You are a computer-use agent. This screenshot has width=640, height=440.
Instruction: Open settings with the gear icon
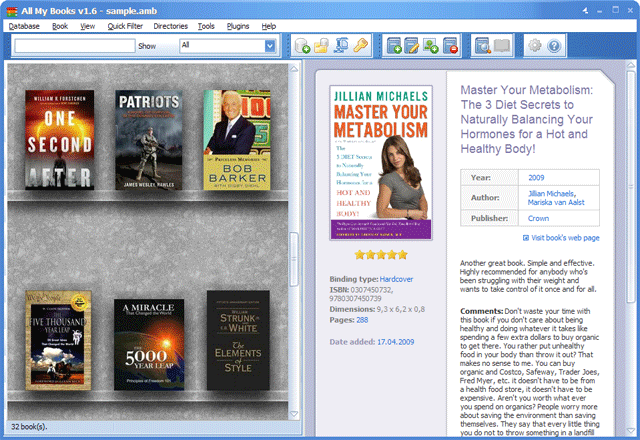coord(535,45)
